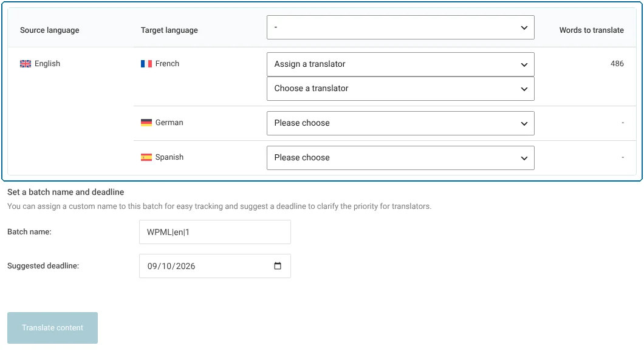Image resolution: width=644 pixels, height=351 pixels.
Task: Click the English source language label
Action: tap(47, 64)
